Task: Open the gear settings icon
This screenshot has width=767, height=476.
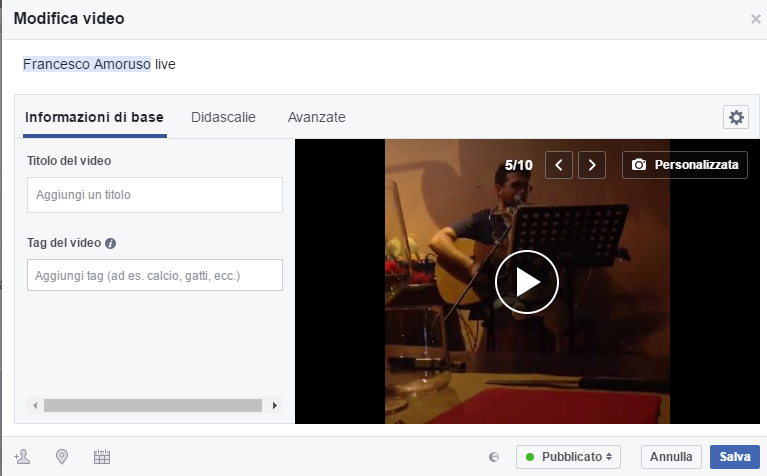Action: pos(736,117)
